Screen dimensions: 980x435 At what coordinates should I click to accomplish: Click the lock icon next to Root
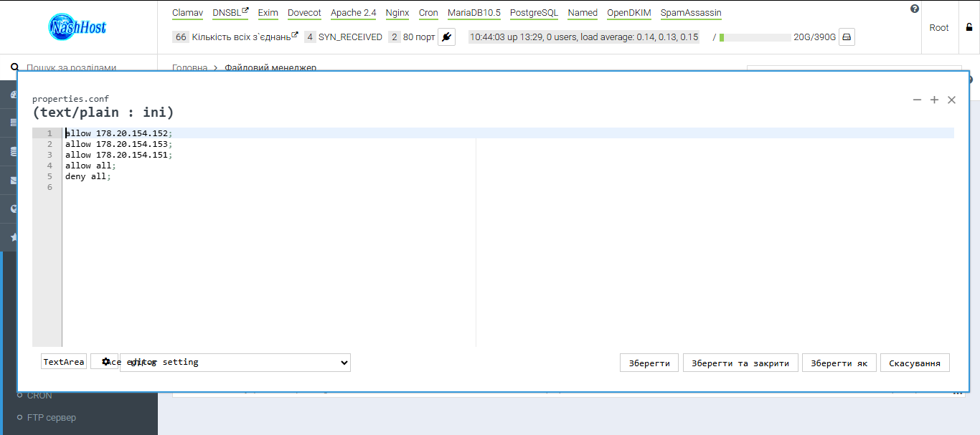point(970,27)
